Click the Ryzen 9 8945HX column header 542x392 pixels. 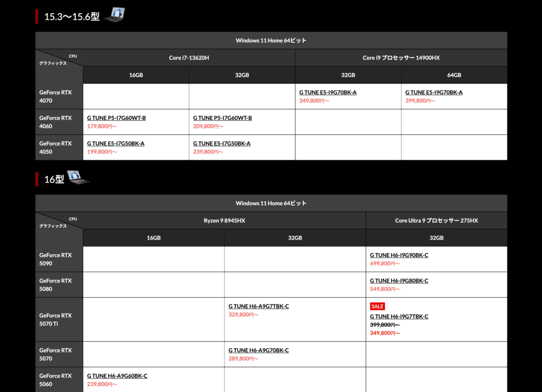point(224,221)
